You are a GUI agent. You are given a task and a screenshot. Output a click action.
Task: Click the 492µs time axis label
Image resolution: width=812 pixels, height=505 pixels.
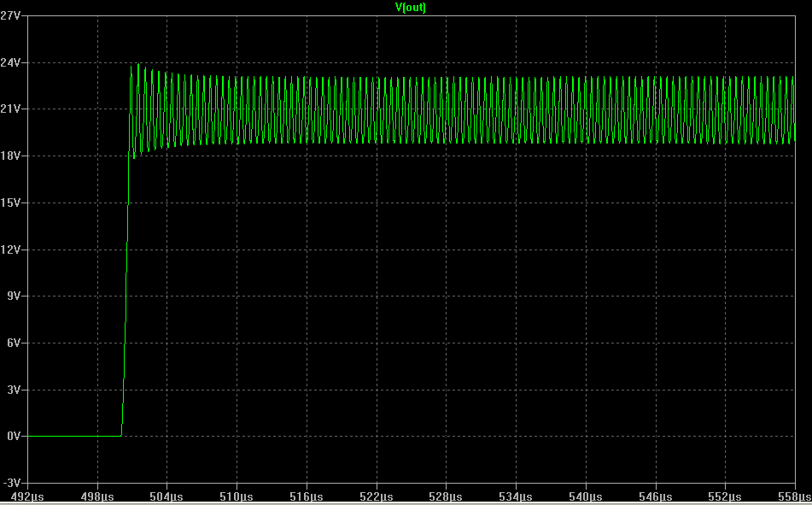27,496
